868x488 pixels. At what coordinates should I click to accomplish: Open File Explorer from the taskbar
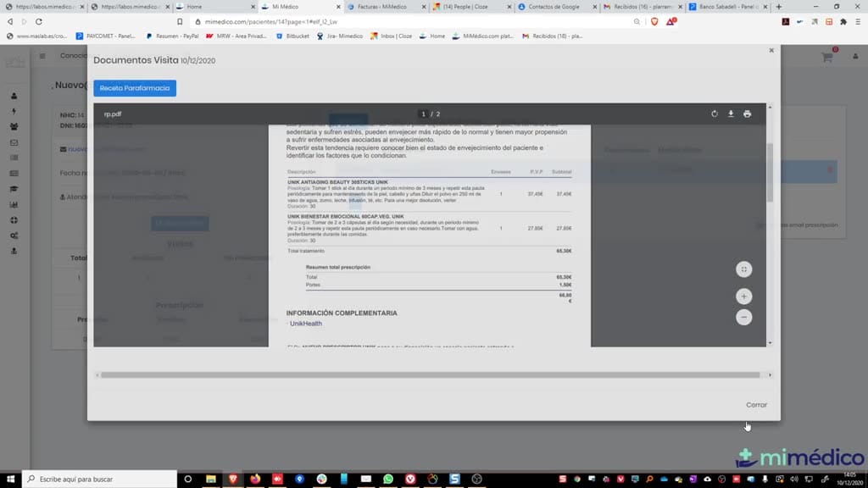pyautogui.click(x=211, y=480)
